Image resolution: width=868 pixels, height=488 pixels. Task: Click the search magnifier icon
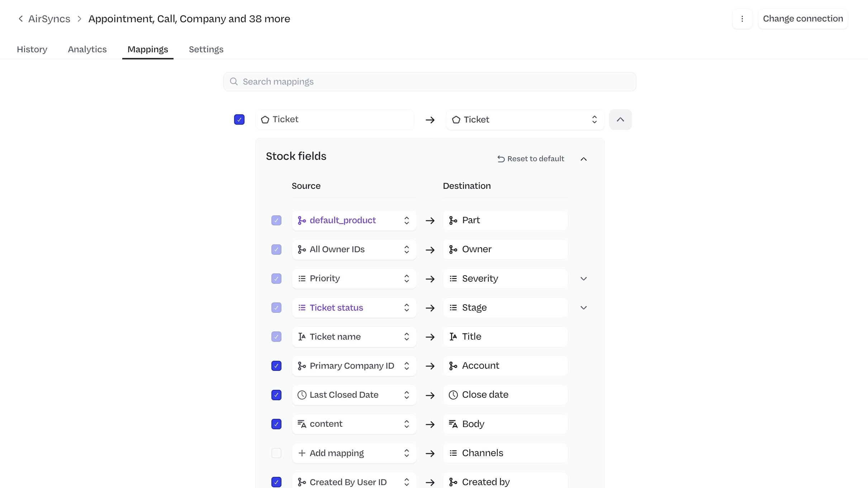tap(234, 82)
